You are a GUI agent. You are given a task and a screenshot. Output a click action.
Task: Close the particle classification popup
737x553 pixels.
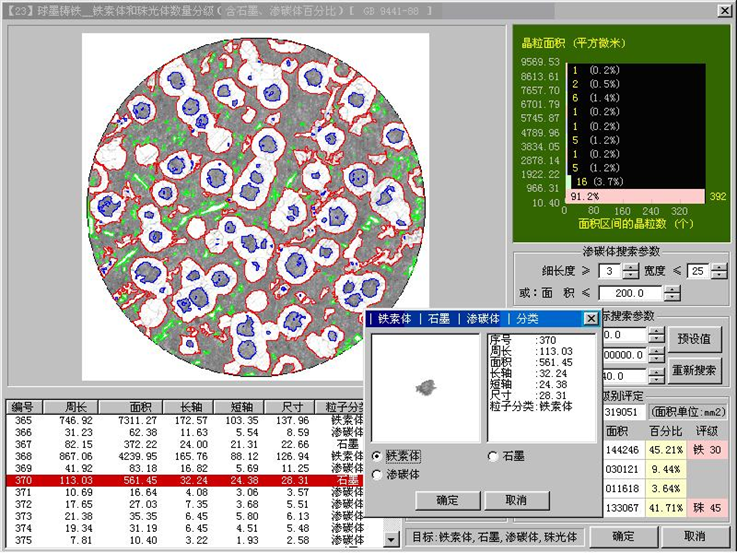(x=591, y=319)
